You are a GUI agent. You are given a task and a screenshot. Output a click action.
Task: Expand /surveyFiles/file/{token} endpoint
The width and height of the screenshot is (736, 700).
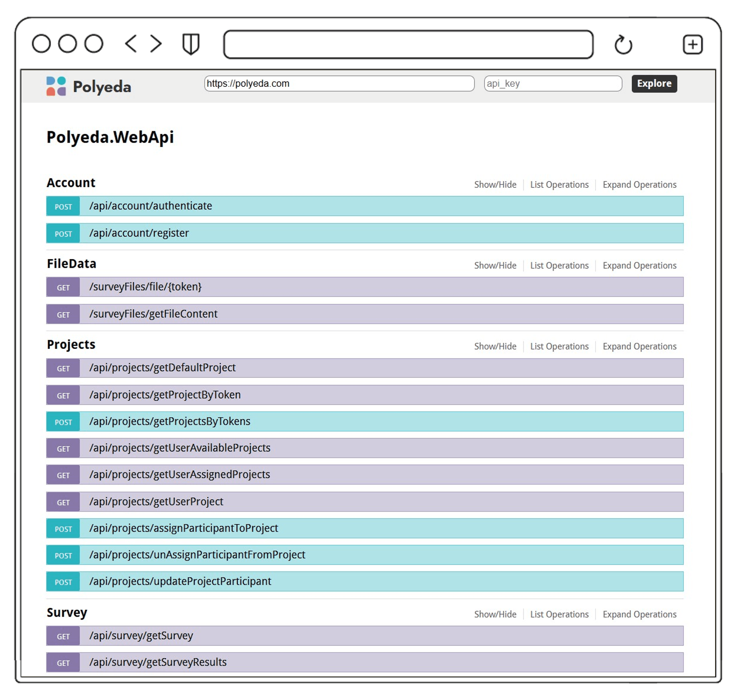(x=365, y=287)
